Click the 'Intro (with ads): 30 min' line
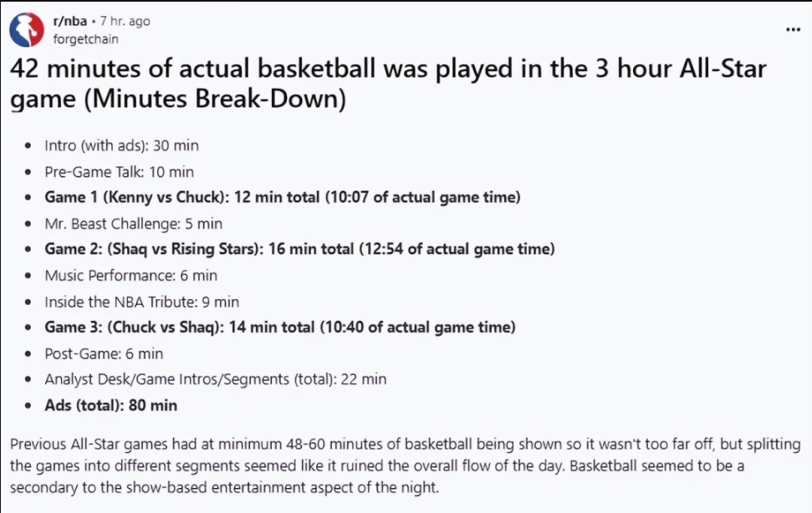Image resolution: width=812 pixels, height=513 pixels. coord(121,145)
